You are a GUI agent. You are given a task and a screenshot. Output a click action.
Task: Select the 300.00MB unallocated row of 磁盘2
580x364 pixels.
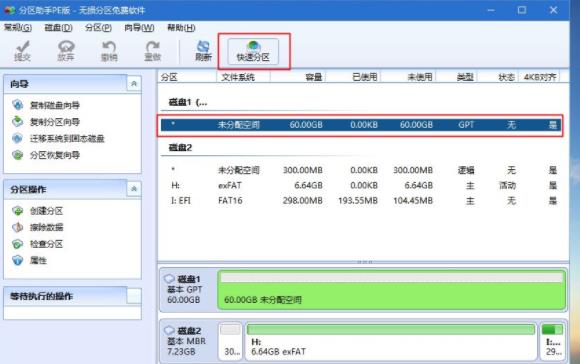[360, 170]
